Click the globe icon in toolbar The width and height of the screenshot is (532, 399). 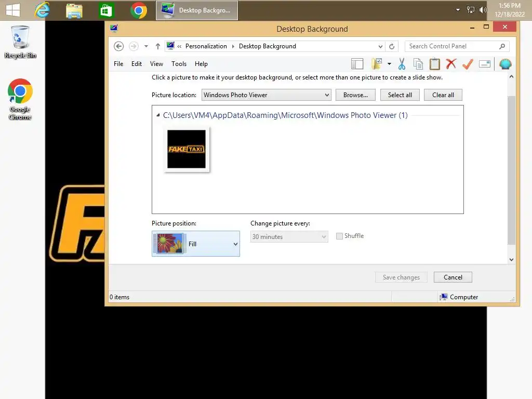505,64
